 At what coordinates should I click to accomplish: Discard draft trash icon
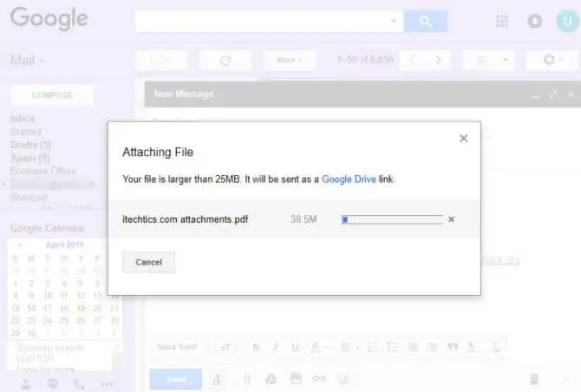click(534, 379)
